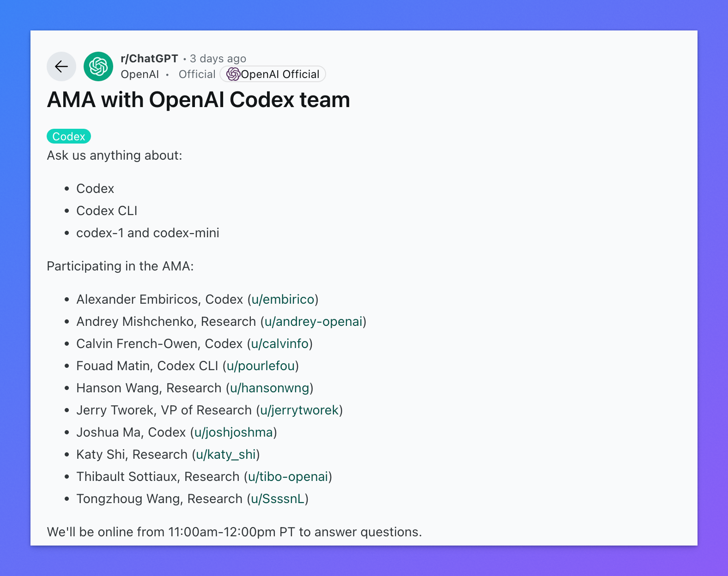Viewport: 728px width, 576px height.
Task: Click the '3 days ago' timestamp
Action: point(218,59)
